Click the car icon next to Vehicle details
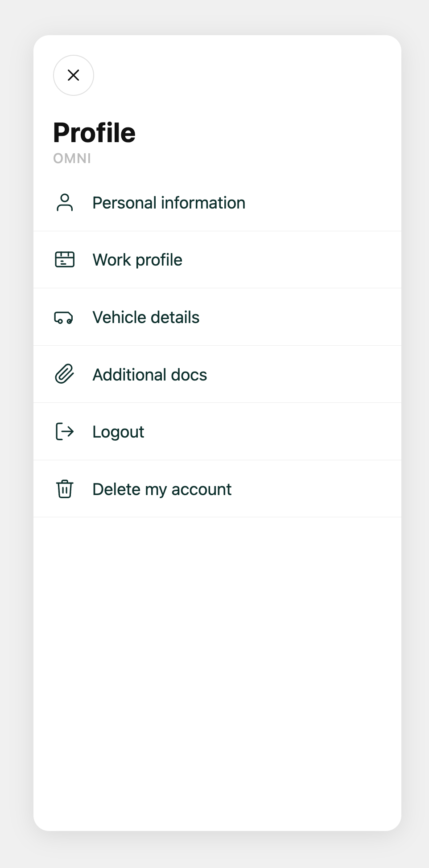The image size is (429, 868). click(x=64, y=317)
